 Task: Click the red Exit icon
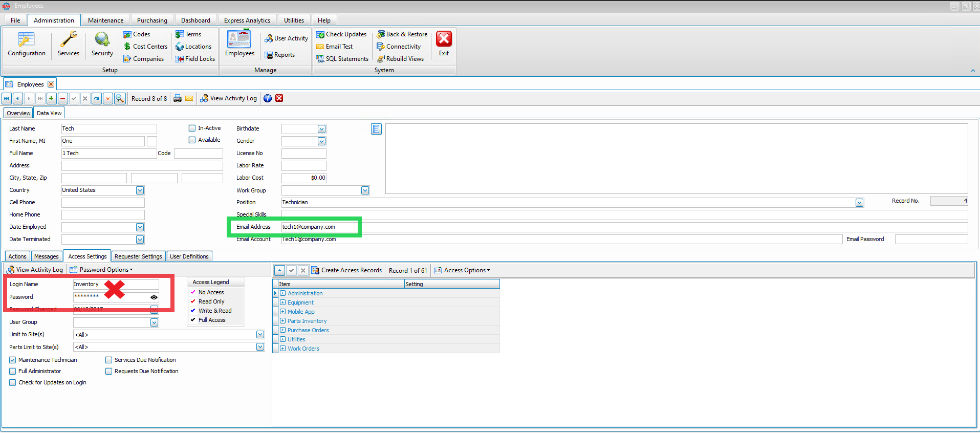click(x=444, y=40)
